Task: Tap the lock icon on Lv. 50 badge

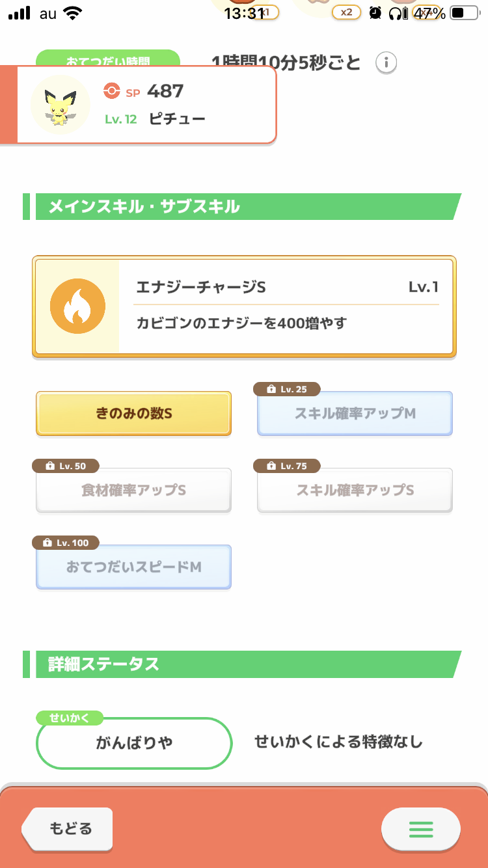Action: pyautogui.click(x=49, y=466)
